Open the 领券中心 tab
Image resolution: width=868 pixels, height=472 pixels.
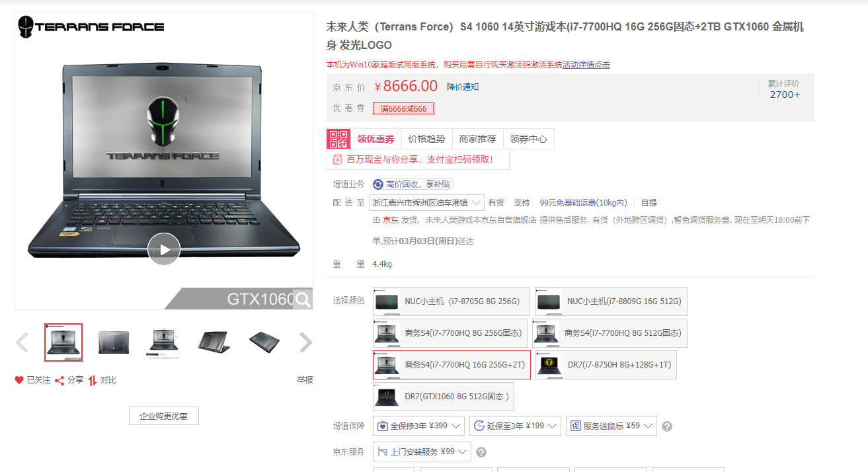(x=528, y=139)
